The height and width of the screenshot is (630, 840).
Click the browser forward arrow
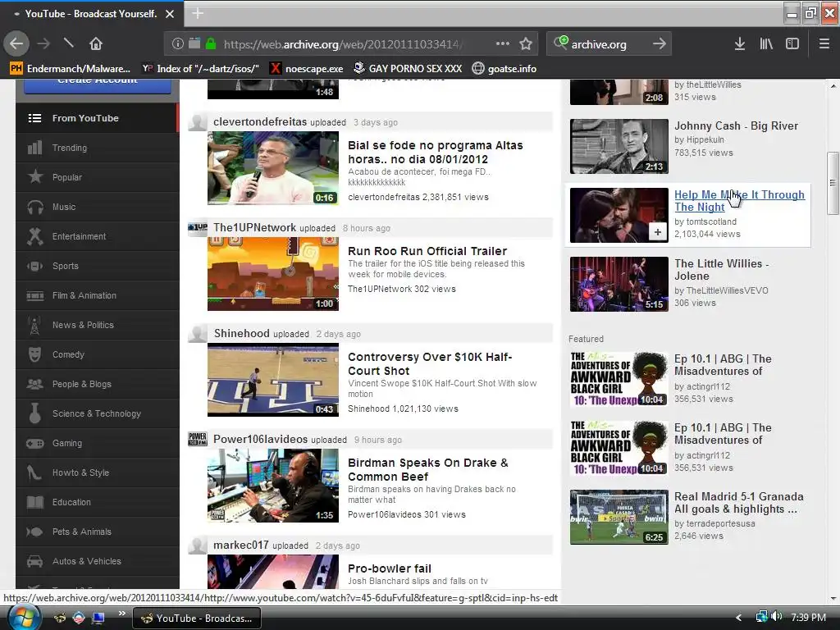[x=43, y=44]
